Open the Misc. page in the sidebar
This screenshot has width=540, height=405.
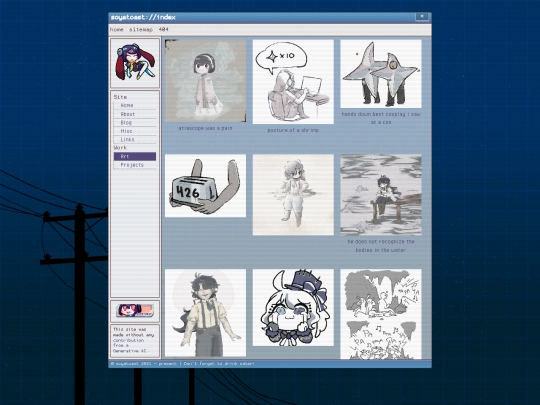coord(135,131)
